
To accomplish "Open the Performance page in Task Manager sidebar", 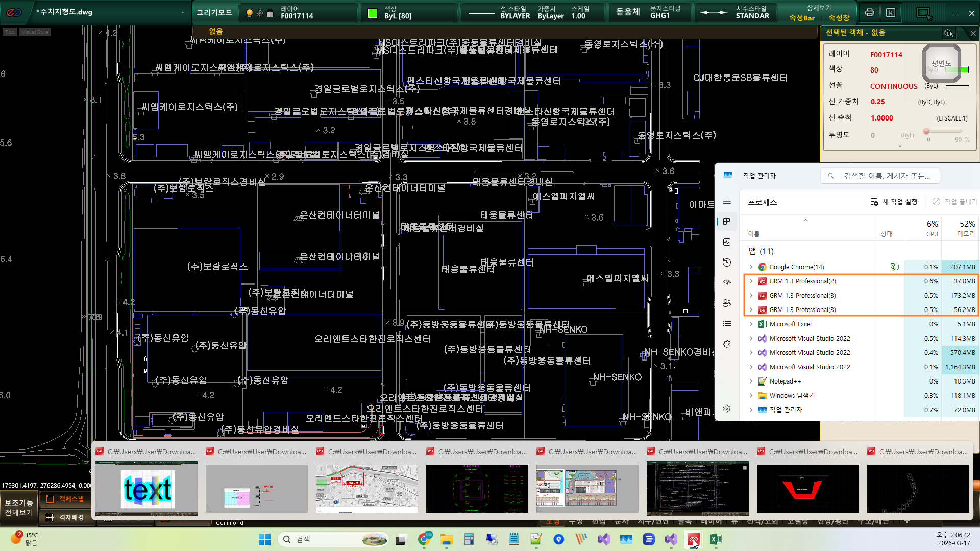I will click(727, 242).
